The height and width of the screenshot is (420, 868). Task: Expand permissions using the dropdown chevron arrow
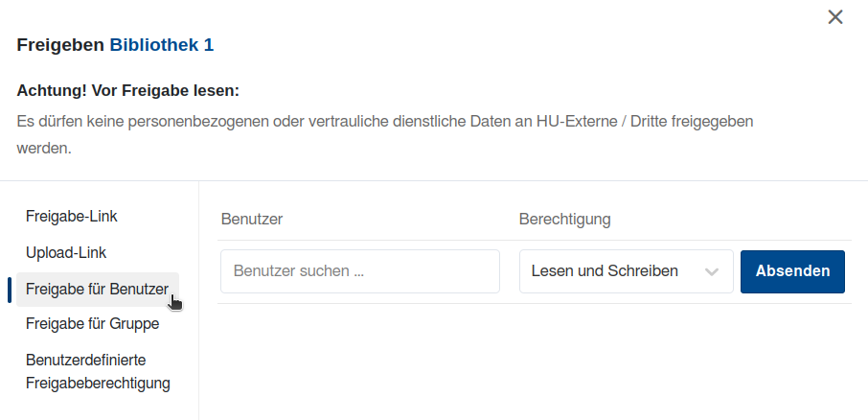[712, 272]
